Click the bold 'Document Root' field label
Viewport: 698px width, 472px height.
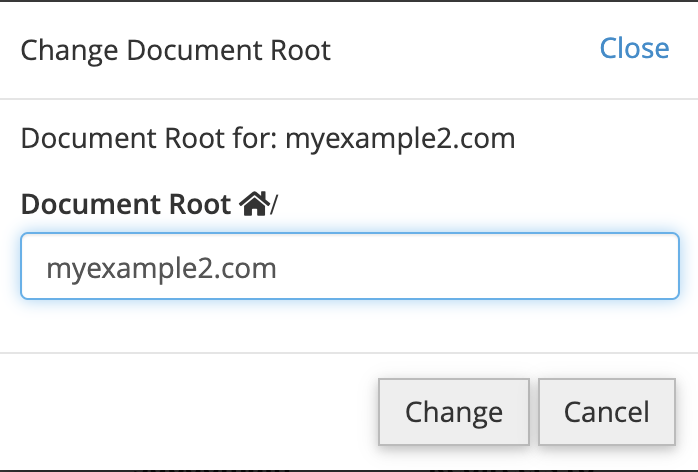127,205
